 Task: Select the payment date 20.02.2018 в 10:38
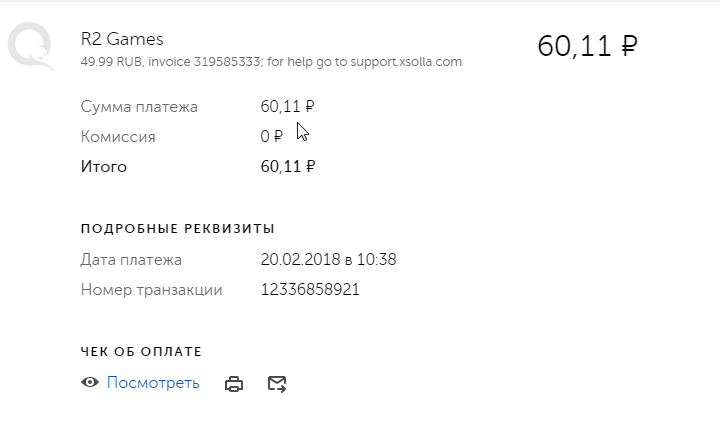point(328,260)
